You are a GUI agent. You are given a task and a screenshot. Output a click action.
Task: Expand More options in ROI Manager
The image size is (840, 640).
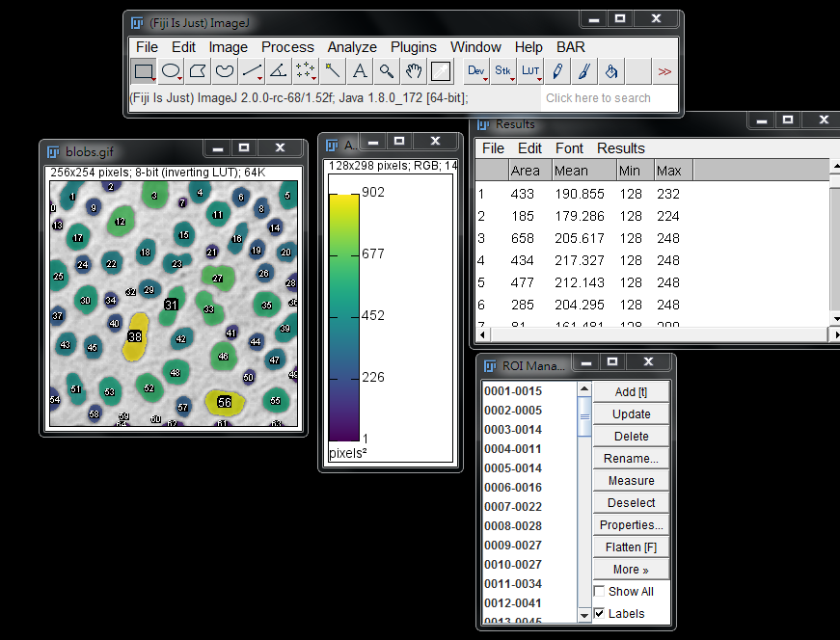[x=631, y=570]
